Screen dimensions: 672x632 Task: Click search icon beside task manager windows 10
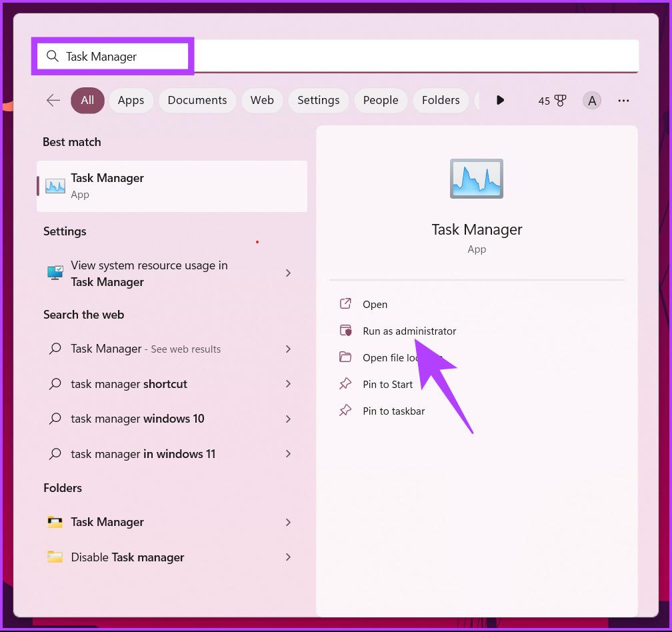(x=55, y=418)
